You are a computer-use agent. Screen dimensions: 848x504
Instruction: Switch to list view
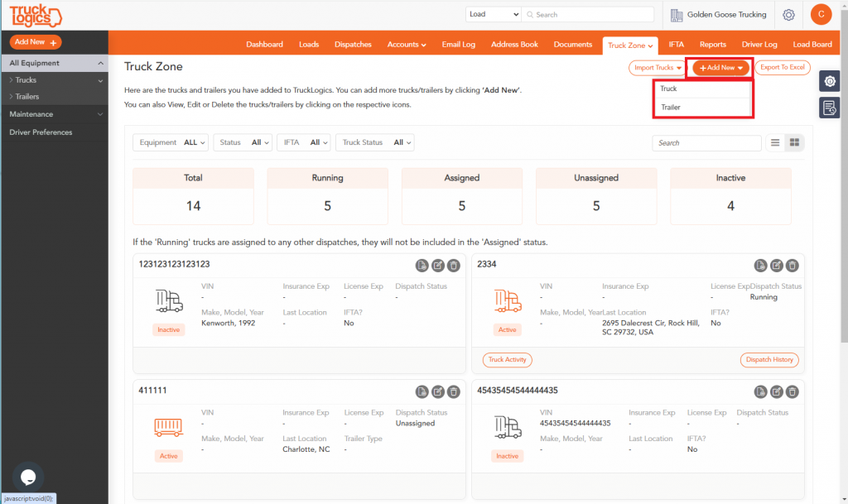775,142
